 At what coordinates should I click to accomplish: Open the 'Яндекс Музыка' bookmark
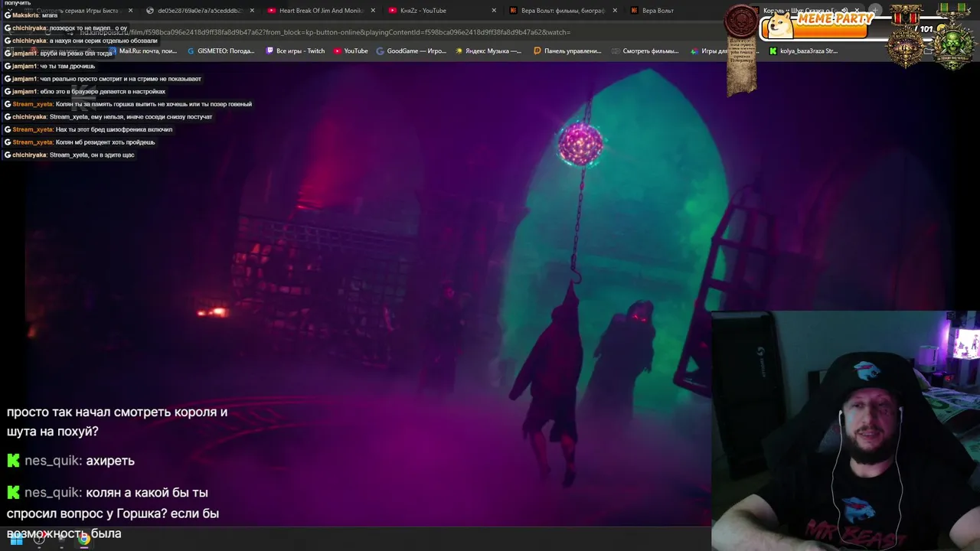click(x=488, y=51)
